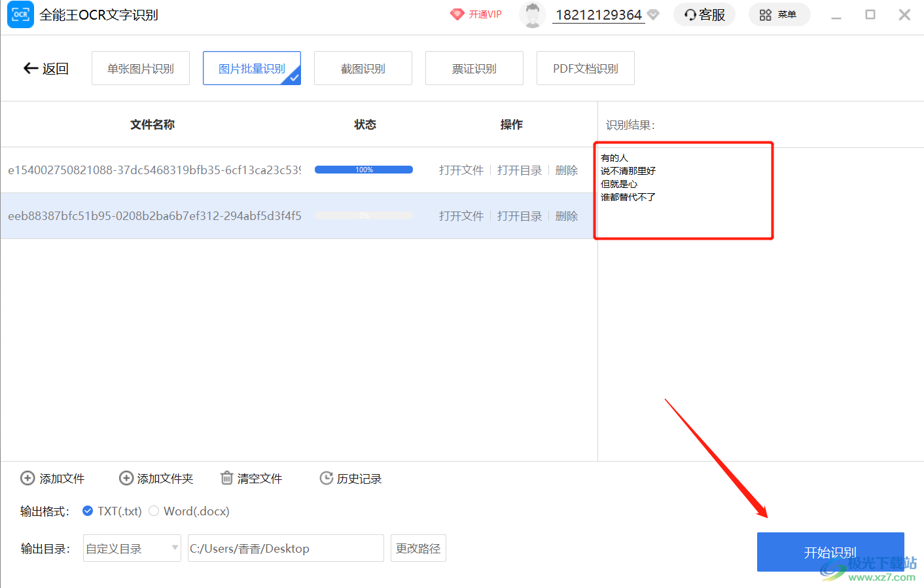The height and width of the screenshot is (588, 924).
Task: Click the plus icon for 添加文件
Action: 27,479
